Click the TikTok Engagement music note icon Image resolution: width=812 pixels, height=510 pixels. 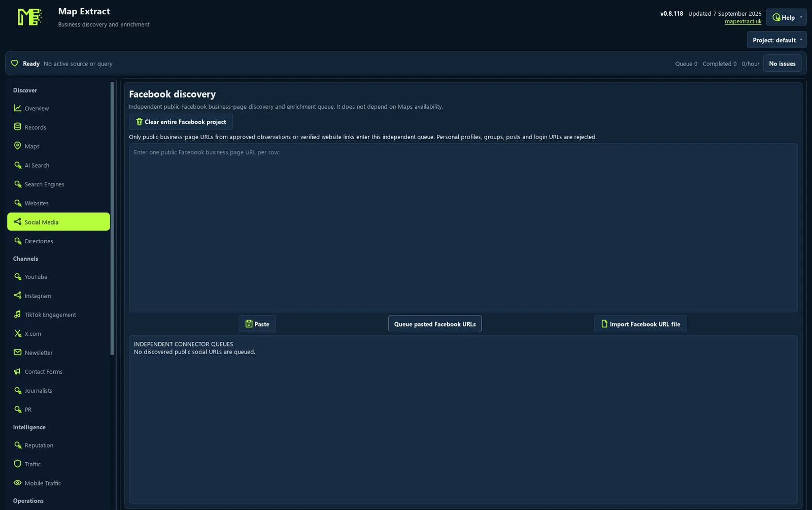tap(18, 314)
